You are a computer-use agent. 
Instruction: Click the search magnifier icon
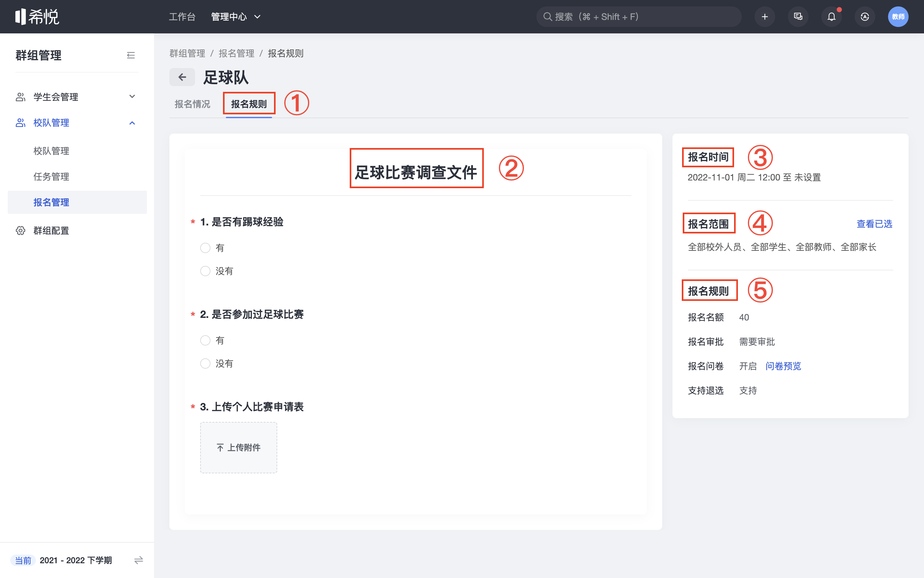548,16
